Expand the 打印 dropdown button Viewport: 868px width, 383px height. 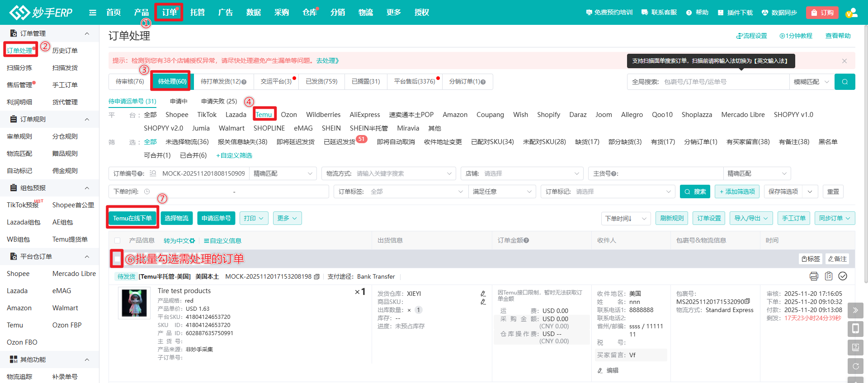point(254,218)
